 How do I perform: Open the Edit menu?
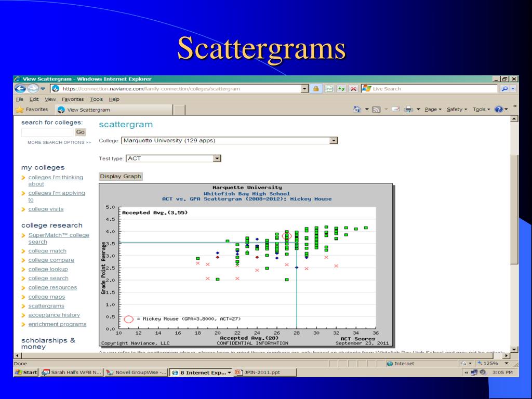click(34, 99)
